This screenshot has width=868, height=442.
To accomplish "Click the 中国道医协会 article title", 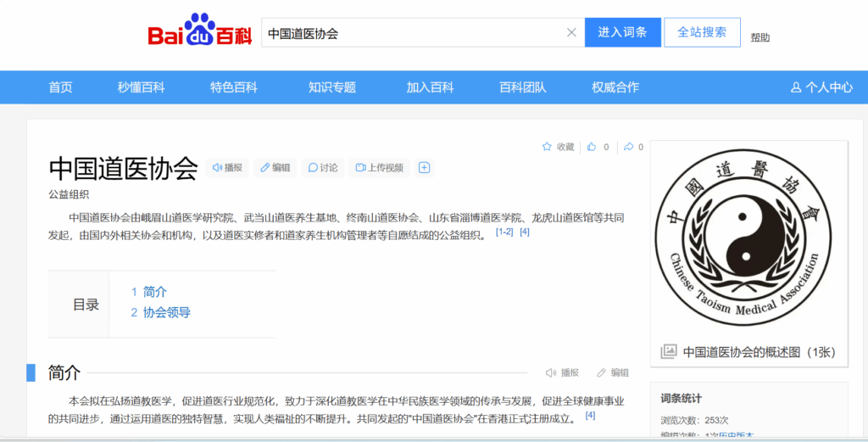I will (x=123, y=168).
